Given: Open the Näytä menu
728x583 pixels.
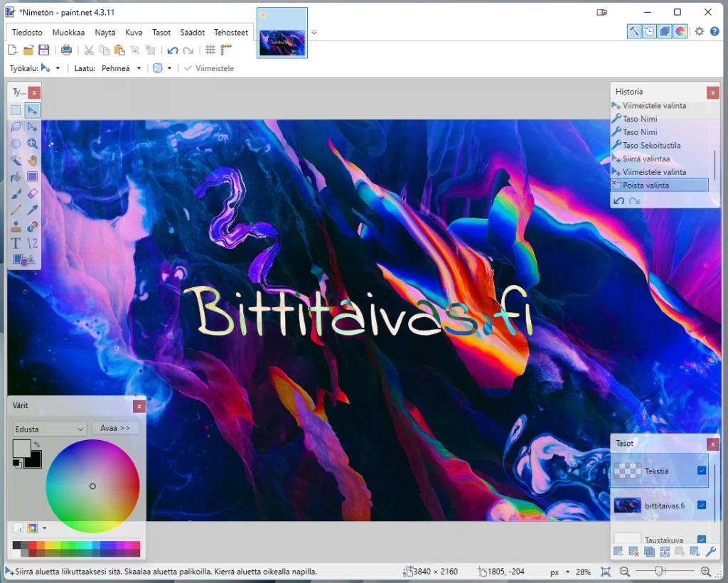Looking at the screenshot, I should (x=105, y=33).
